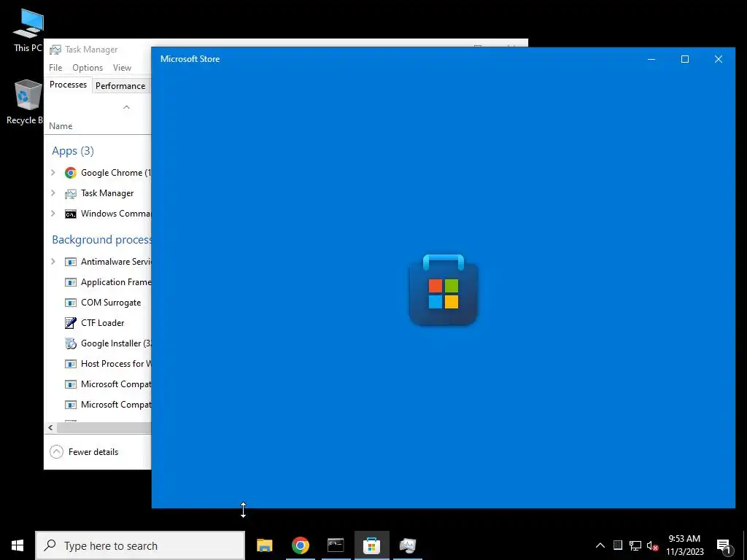The image size is (747, 560).
Task: Maximize the Microsoft Store window
Action: [x=684, y=59]
